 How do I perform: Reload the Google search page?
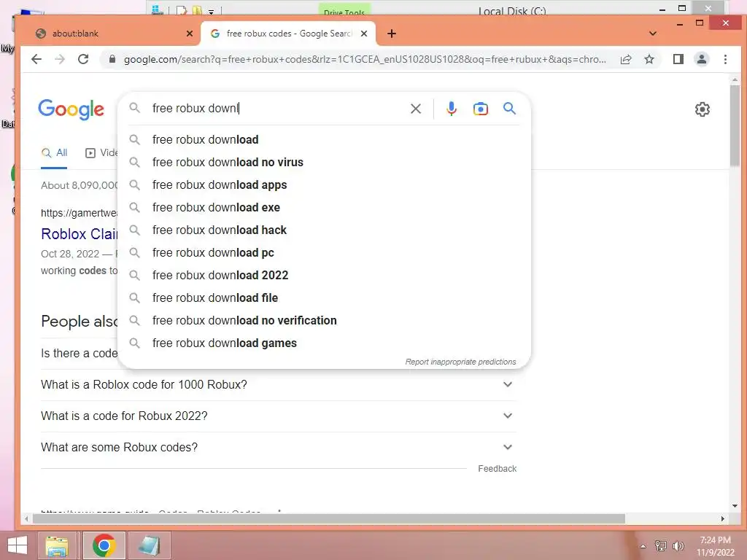(x=83, y=59)
